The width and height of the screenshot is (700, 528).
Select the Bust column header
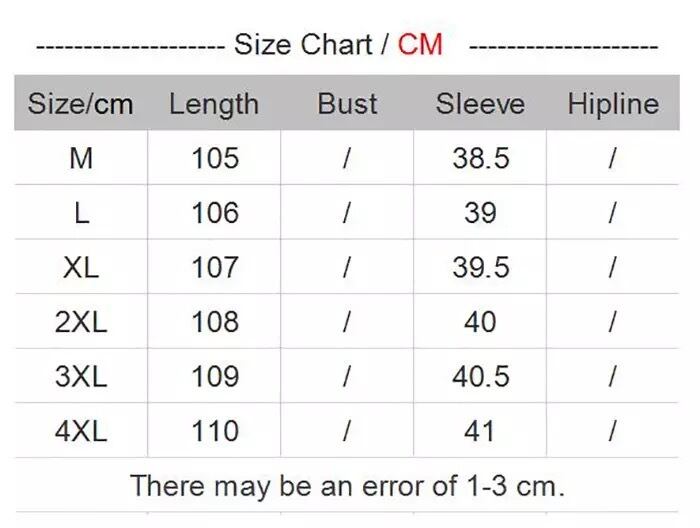(347, 104)
